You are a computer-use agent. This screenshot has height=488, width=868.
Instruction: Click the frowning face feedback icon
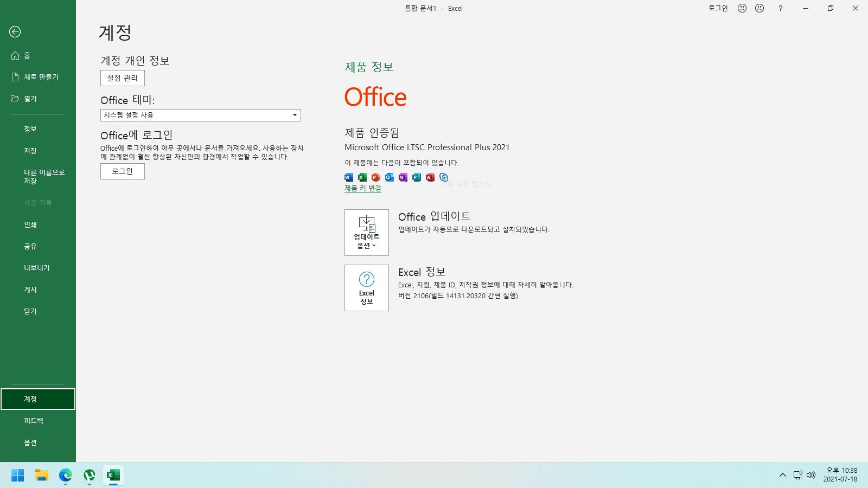point(759,8)
